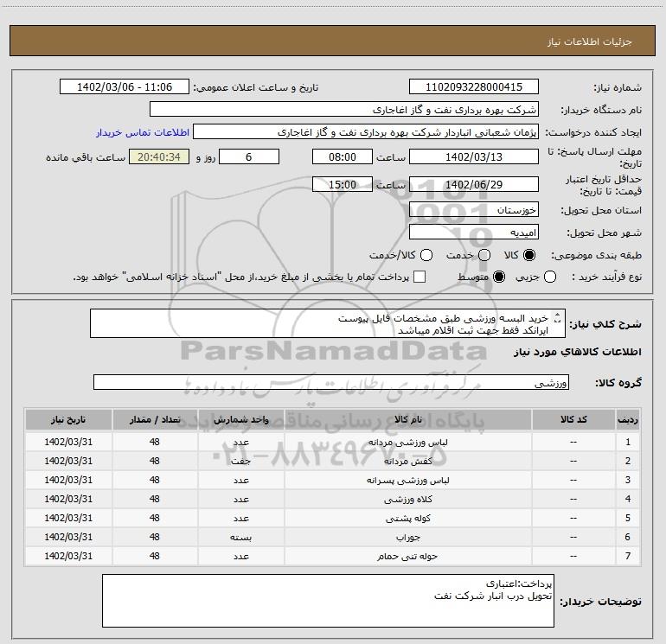This screenshot has height=644, width=666.
Task: Click the تعداد / مقدار column header
Action: (155, 419)
